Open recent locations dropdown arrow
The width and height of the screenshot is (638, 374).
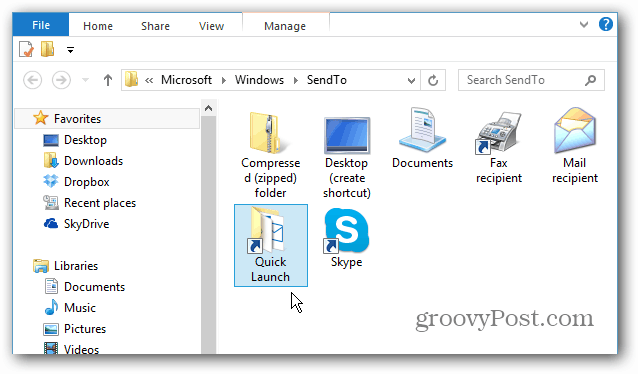click(x=85, y=80)
